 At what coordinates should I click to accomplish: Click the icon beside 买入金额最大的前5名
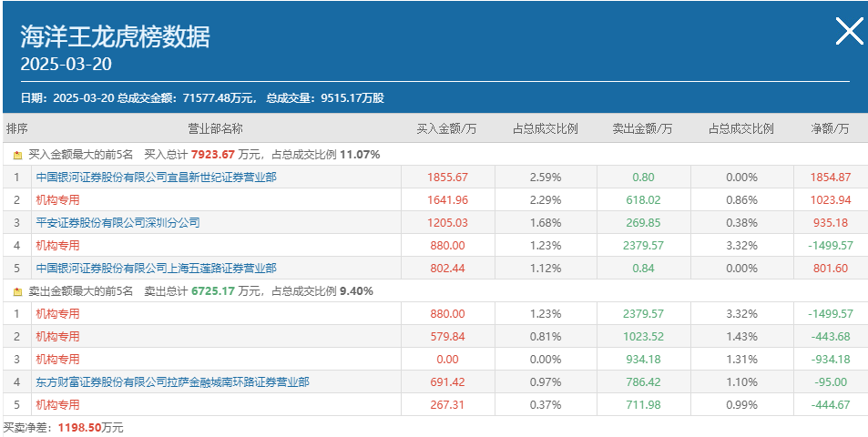pyautogui.click(x=17, y=156)
